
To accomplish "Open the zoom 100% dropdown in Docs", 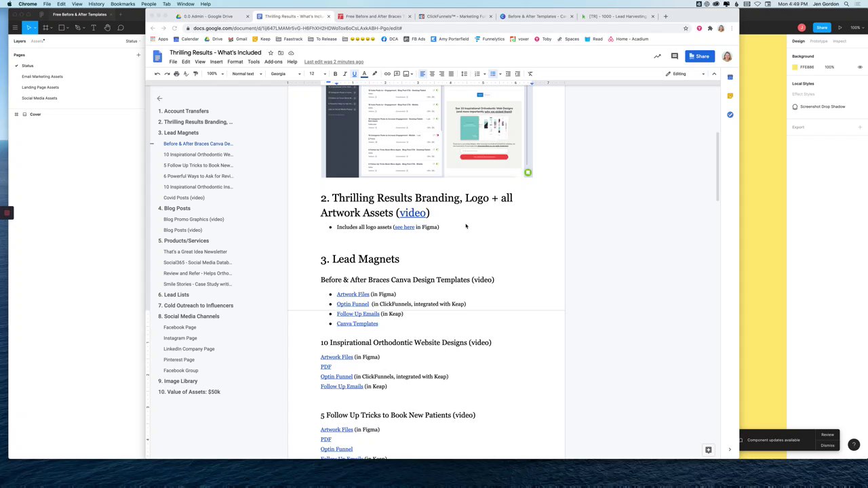I will click(x=215, y=74).
